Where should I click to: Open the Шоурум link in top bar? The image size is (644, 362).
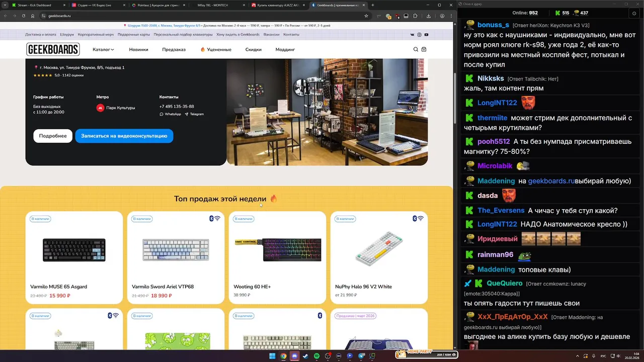[67, 35]
